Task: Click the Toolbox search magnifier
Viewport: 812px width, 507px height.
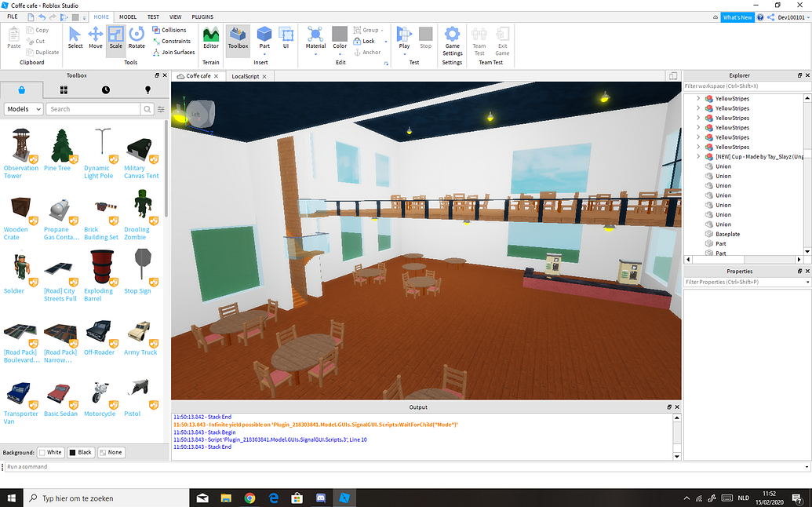Action: coord(147,109)
